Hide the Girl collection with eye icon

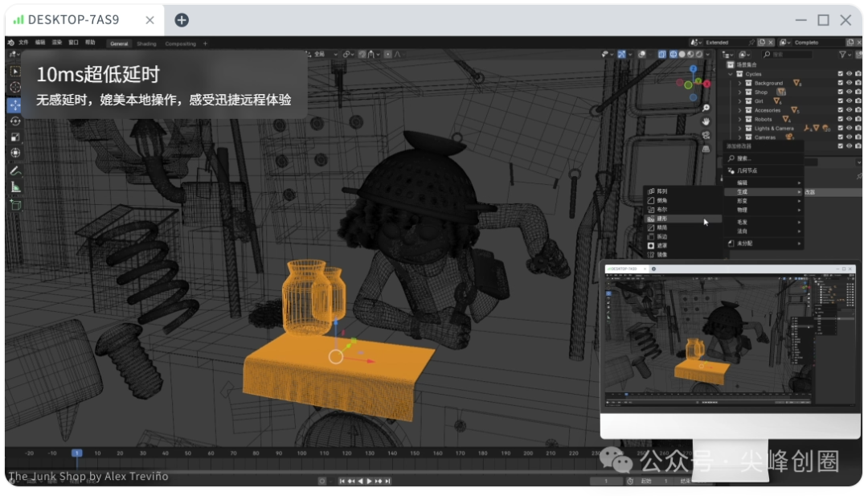point(850,100)
